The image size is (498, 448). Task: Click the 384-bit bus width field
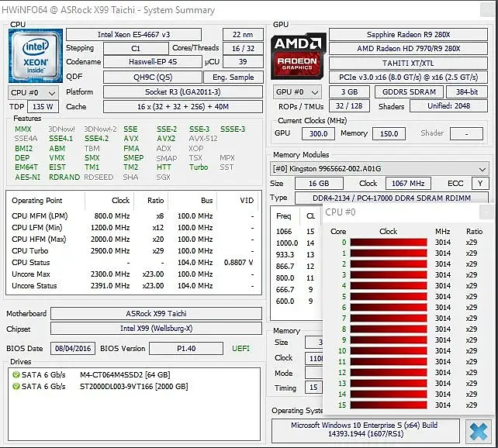(x=467, y=92)
